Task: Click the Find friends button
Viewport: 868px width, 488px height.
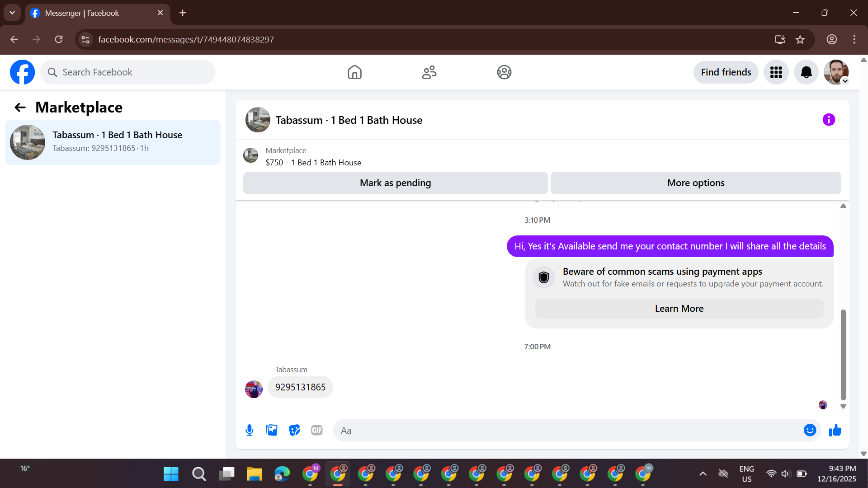Action: coord(726,72)
